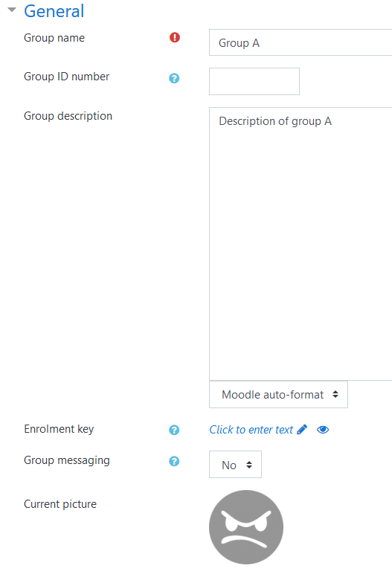Click the General section heading
Viewport: 392px width, 577px height.
(x=54, y=11)
